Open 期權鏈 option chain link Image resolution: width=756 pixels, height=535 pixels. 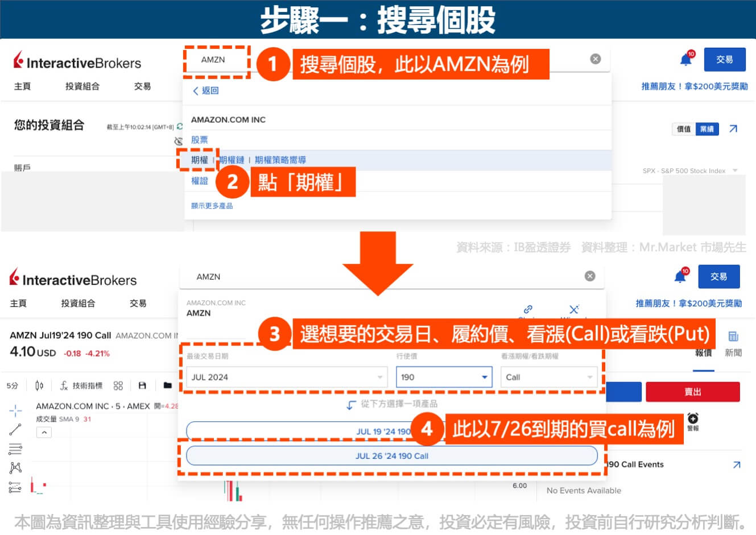(x=232, y=160)
